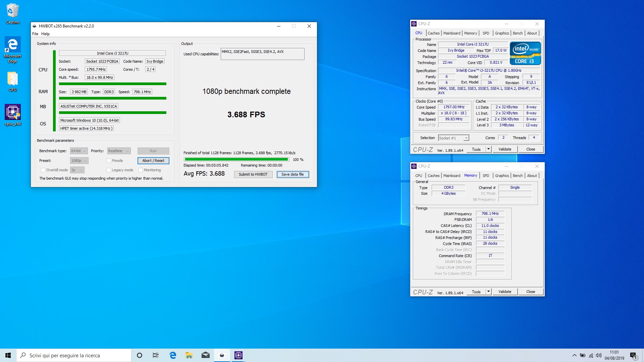Click the Save data file button
The width and height of the screenshot is (644, 362).
[292, 175]
